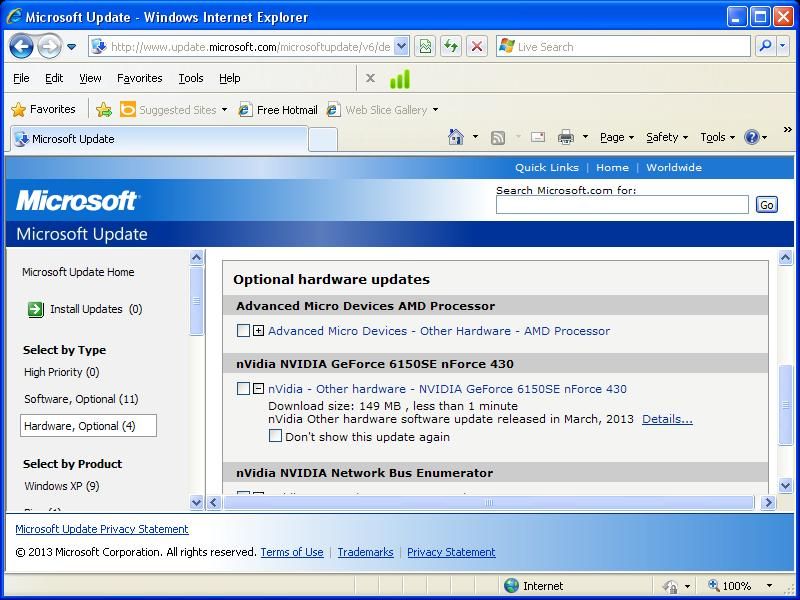
Task: Open the Tools command bar menu
Action: point(717,137)
